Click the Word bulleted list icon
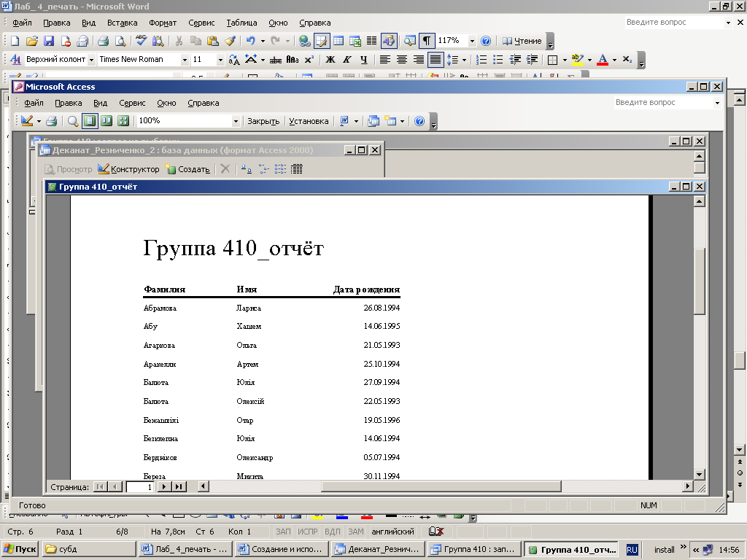Screen dimensions: 747x560 pos(498,60)
